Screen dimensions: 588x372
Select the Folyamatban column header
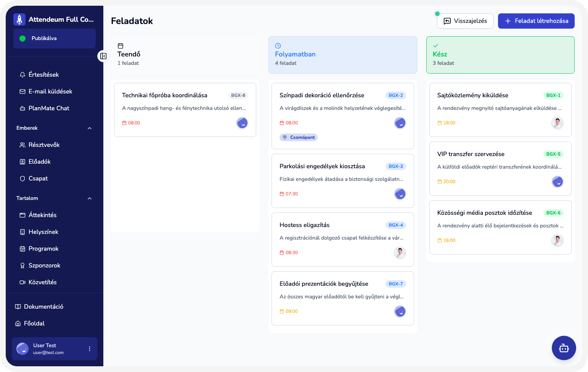[x=343, y=55]
